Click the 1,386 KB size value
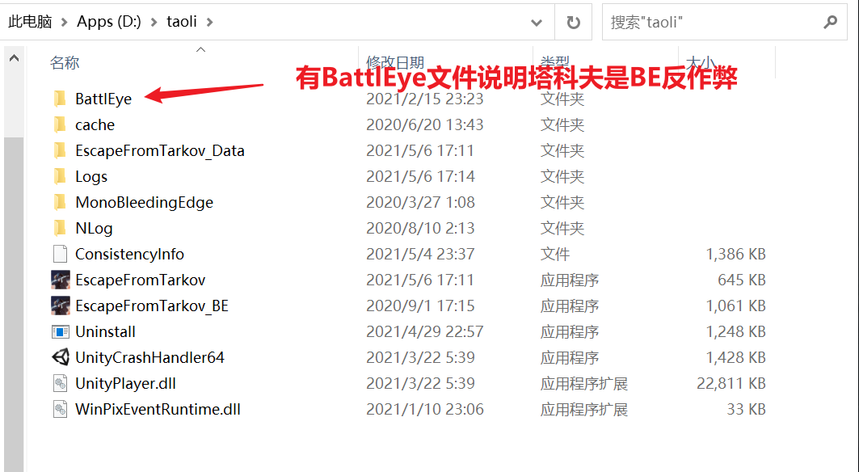Viewport: 859px width, 472px height. 736,254
